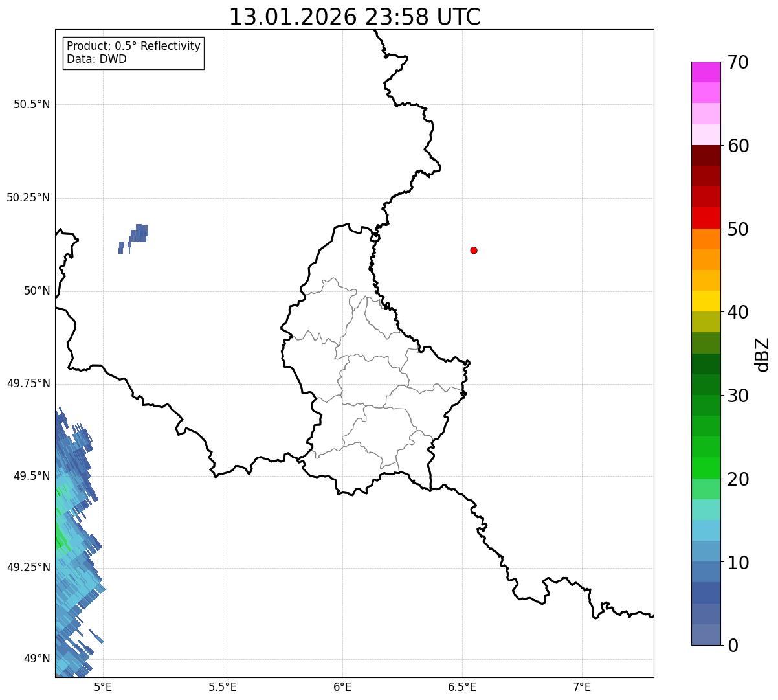Pick the olive-yellow swatch just below 40

tap(706, 322)
